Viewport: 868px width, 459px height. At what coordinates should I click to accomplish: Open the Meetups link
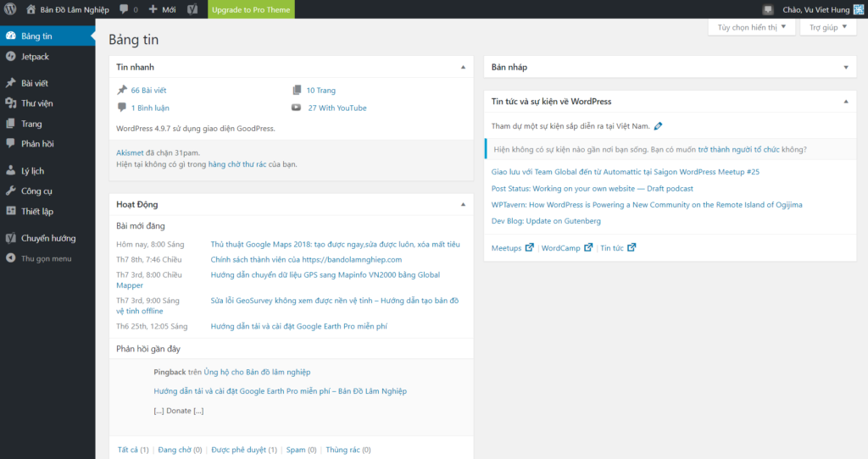[x=507, y=248]
